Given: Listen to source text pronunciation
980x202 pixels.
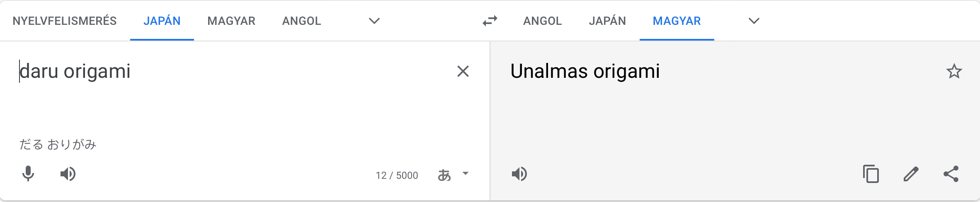Looking at the screenshot, I should pos(68,174).
